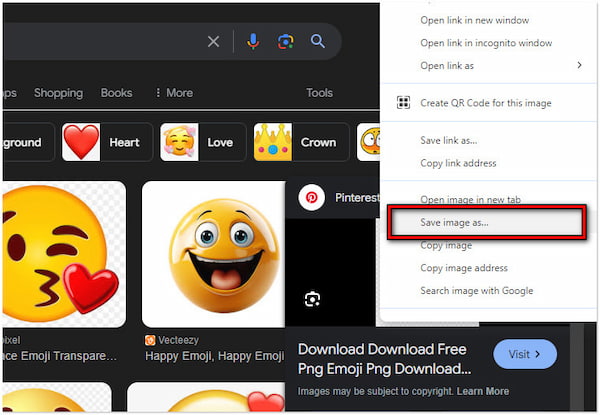
Task: Switch to the Shopping tab
Action: (x=58, y=93)
